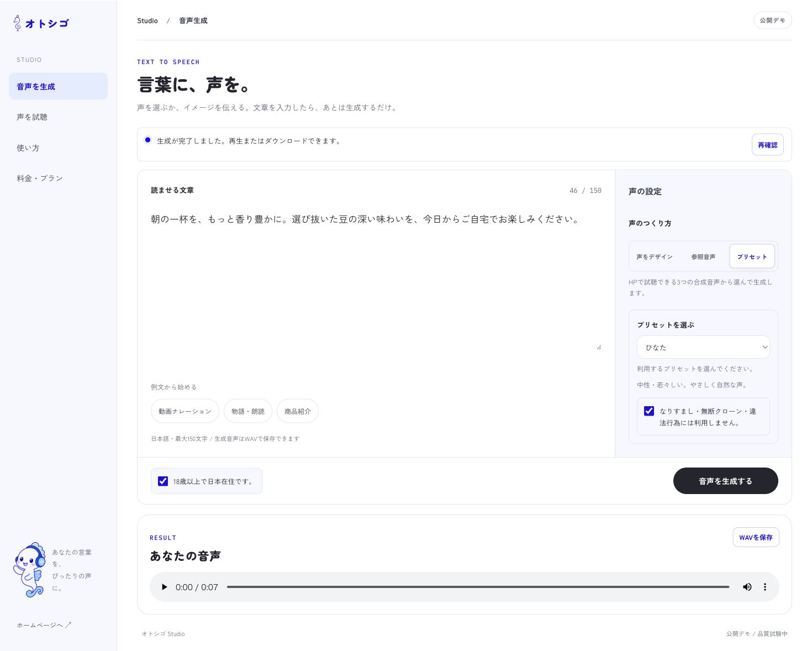
Task: Switch to 声をデザイン tab
Action: coord(655,256)
